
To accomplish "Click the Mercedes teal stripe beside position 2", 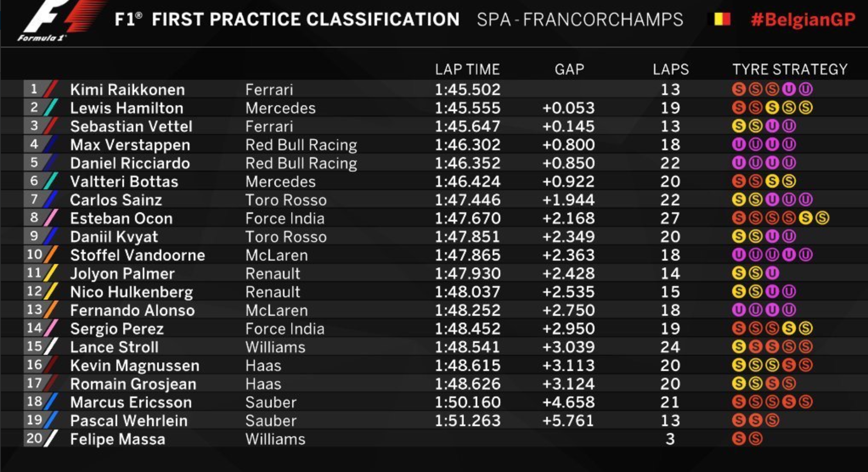I will 51,107.
